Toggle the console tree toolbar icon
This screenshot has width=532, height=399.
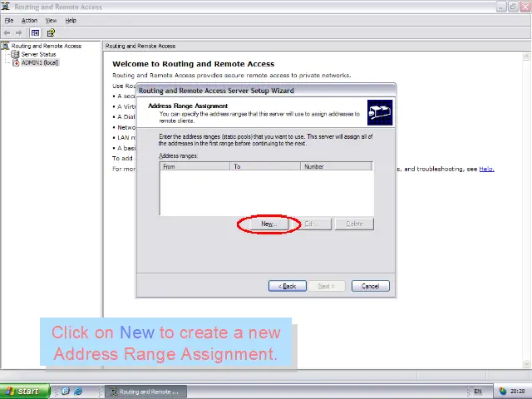point(35,33)
